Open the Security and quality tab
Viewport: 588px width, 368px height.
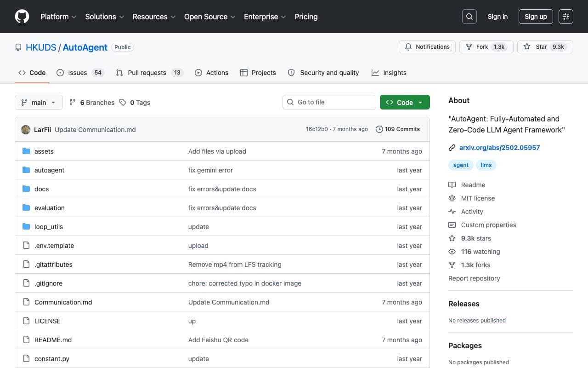tap(323, 73)
